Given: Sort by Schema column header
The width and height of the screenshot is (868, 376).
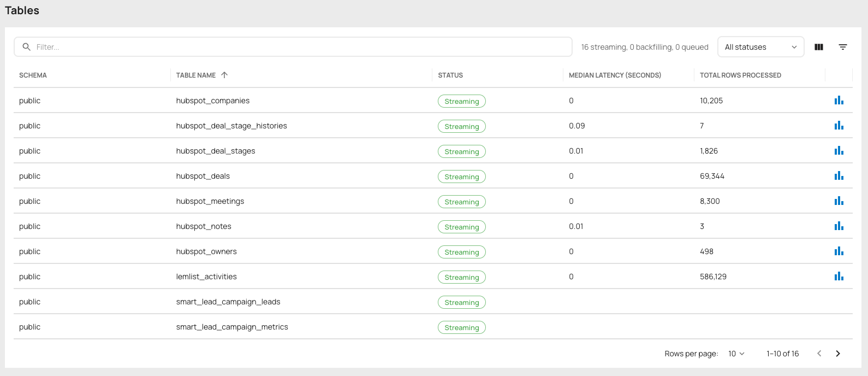Looking at the screenshot, I should pyautogui.click(x=33, y=75).
